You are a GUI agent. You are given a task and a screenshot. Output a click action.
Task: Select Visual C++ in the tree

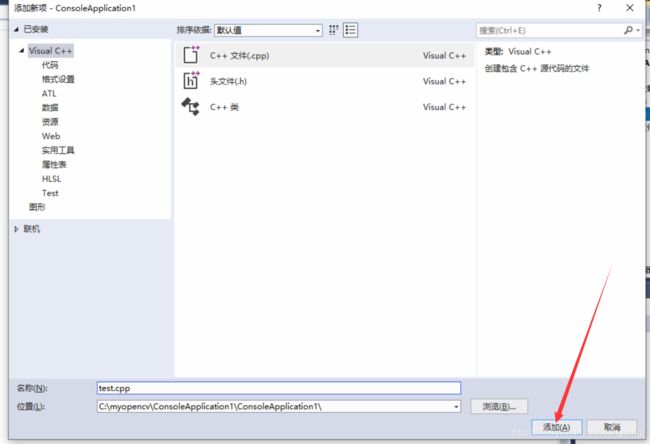51,51
